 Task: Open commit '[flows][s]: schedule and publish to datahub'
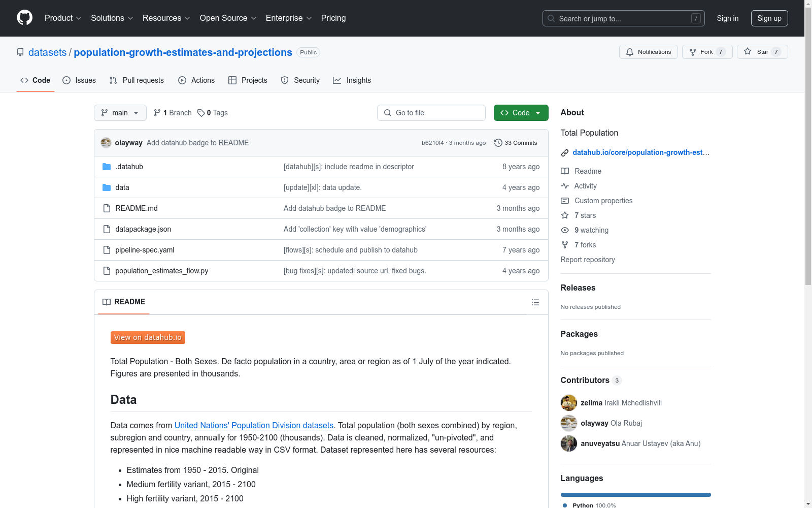coord(350,250)
